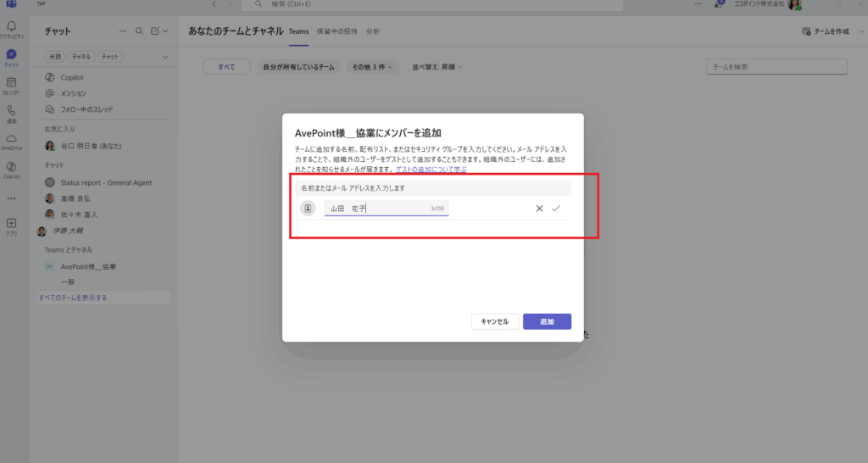Discard the name edit with the X icon
Viewport: 868px width, 463px height.
[539, 208]
